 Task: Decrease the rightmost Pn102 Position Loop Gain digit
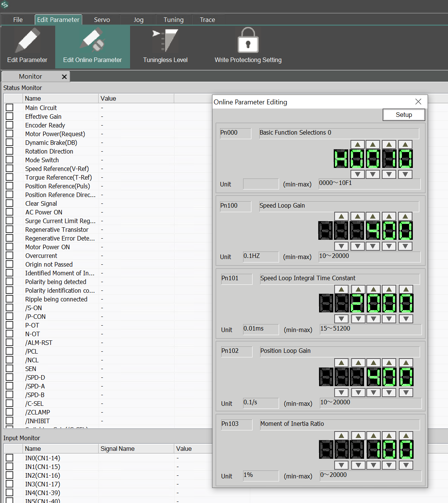pos(406,393)
